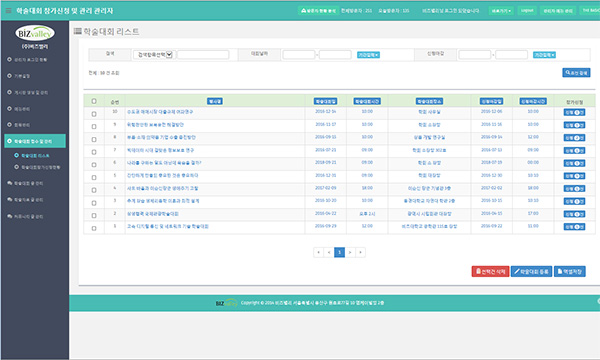
Task: Focus application deadline start field
Action: pos(474,55)
